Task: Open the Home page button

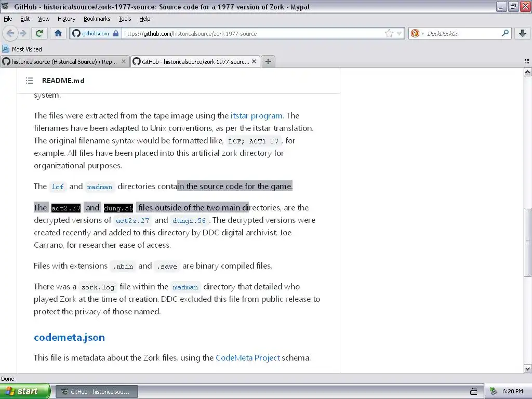Action: tap(58, 33)
